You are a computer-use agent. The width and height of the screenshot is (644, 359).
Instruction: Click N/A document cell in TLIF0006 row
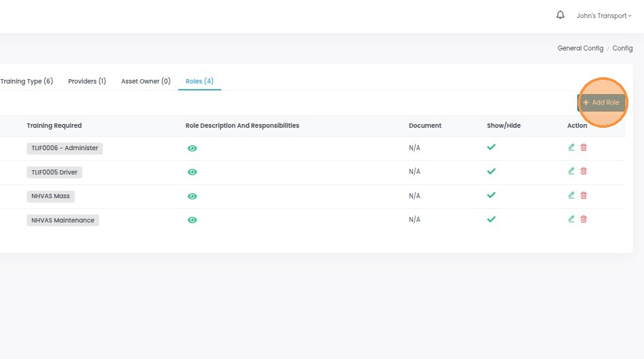click(x=415, y=148)
